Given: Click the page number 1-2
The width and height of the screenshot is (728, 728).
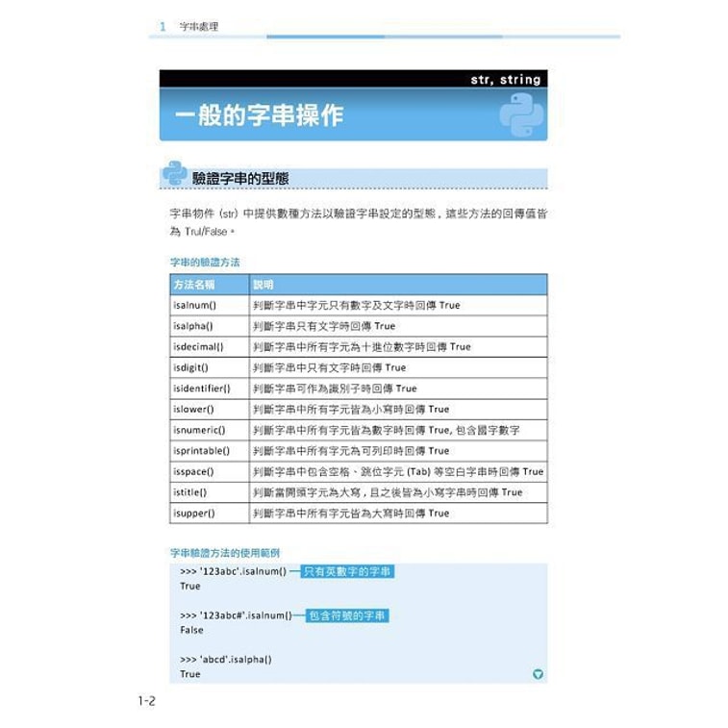Looking at the screenshot, I should point(147,701).
